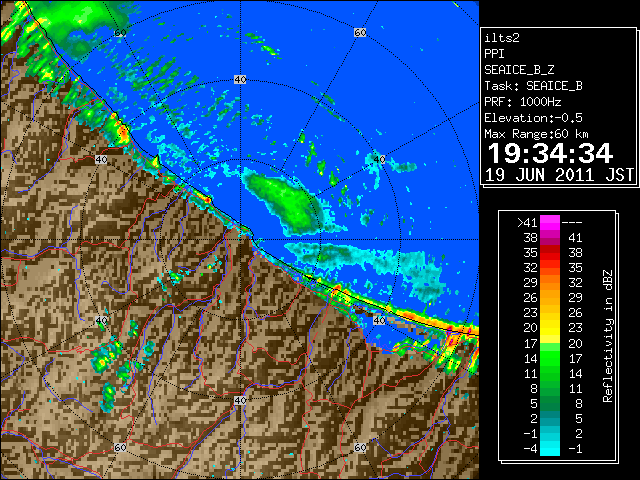Select the '19 JUN 2011 JST' date
The width and height of the screenshot is (640, 480).
559,175
